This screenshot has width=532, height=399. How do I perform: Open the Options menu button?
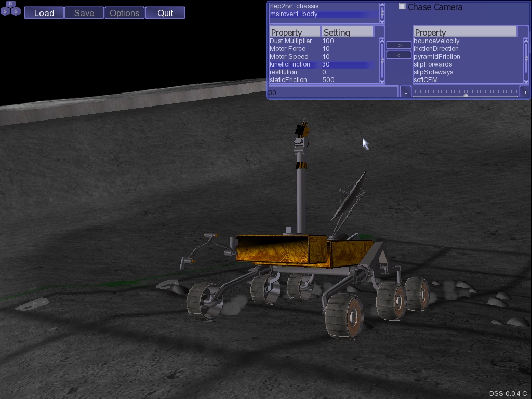(x=125, y=13)
